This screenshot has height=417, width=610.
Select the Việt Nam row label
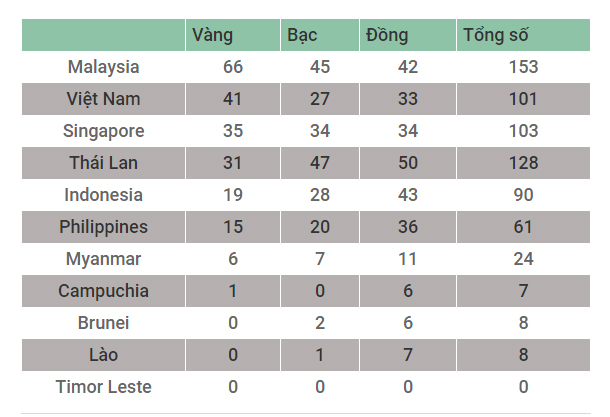(x=103, y=99)
